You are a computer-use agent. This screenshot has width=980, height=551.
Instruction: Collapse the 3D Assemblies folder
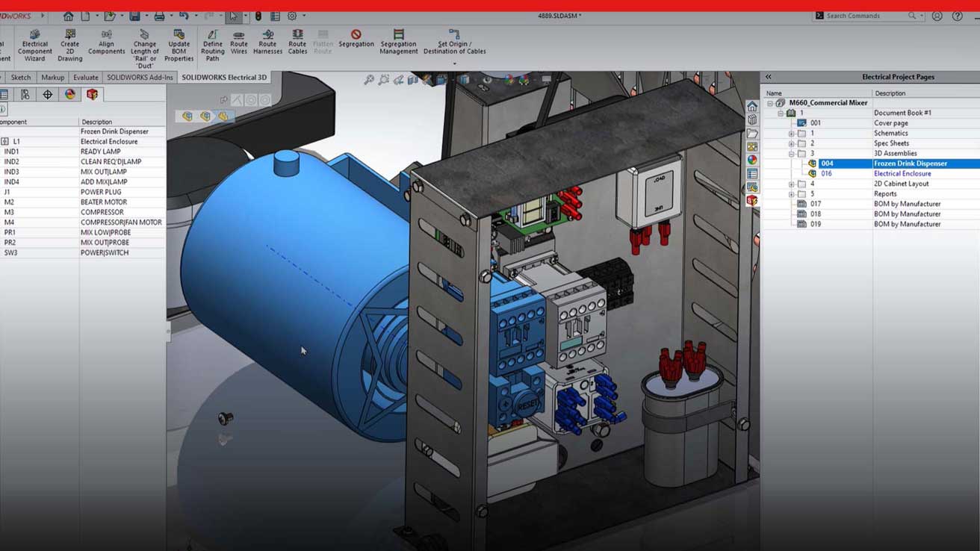pos(792,154)
